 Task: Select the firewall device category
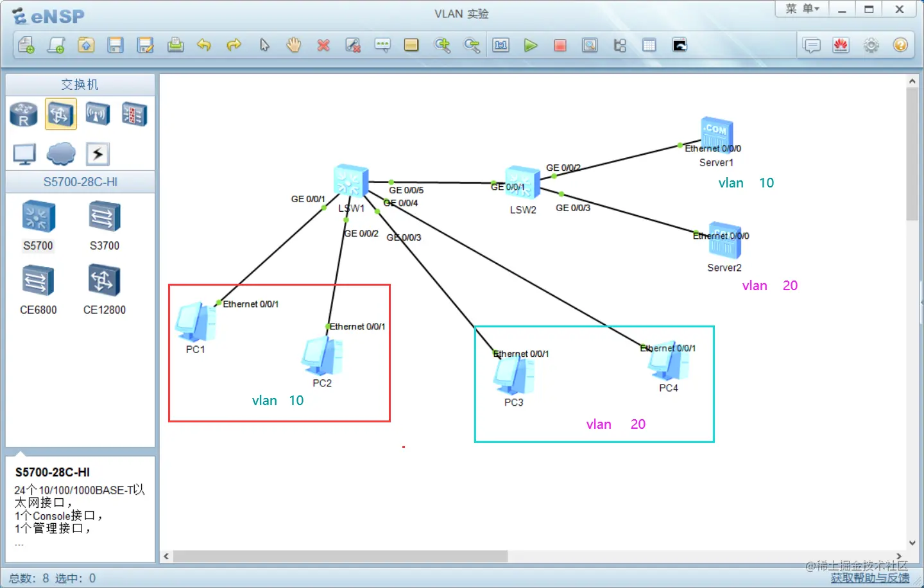point(135,114)
